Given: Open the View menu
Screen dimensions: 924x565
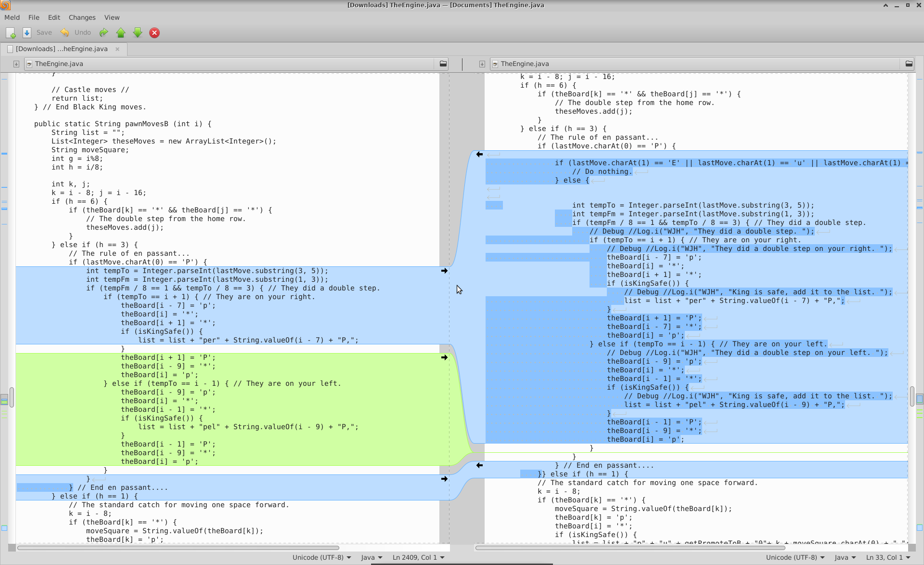Looking at the screenshot, I should (112, 17).
